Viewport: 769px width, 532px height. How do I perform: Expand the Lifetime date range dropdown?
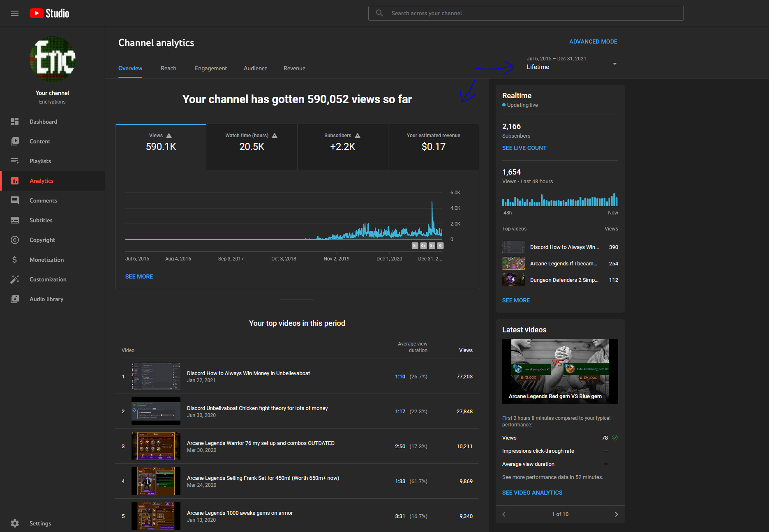(x=572, y=63)
